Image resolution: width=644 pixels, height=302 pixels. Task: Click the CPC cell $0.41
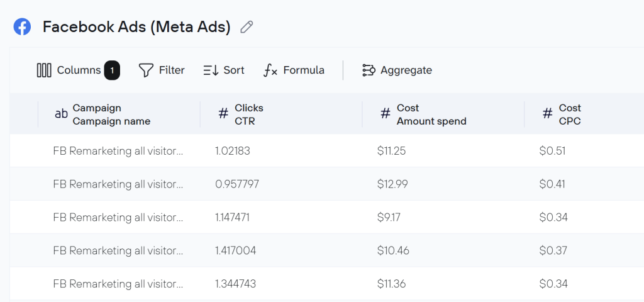coord(552,184)
